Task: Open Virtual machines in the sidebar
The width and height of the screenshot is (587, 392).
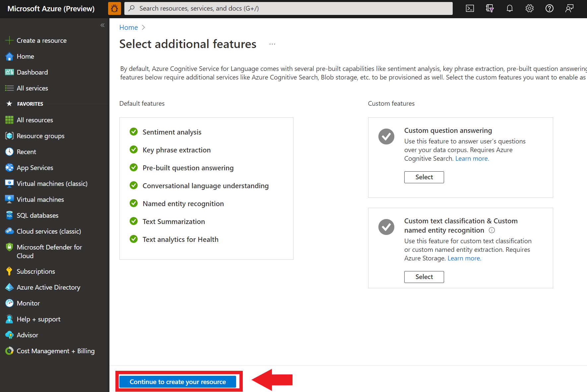Action: pyautogui.click(x=40, y=199)
